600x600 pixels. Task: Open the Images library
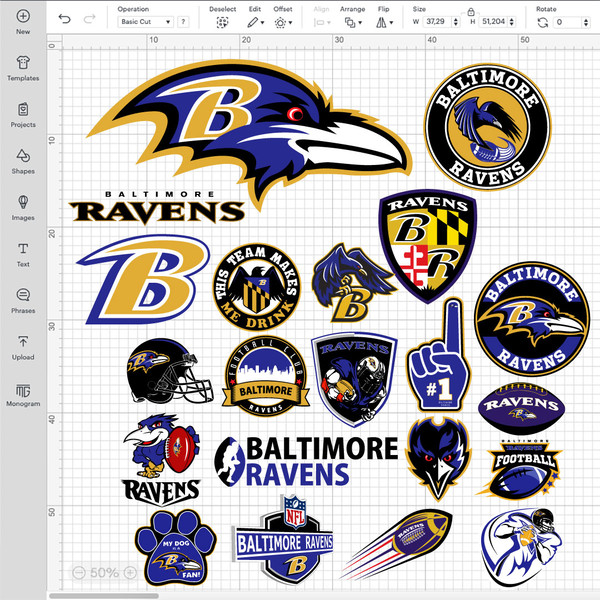(x=23, y=208)
